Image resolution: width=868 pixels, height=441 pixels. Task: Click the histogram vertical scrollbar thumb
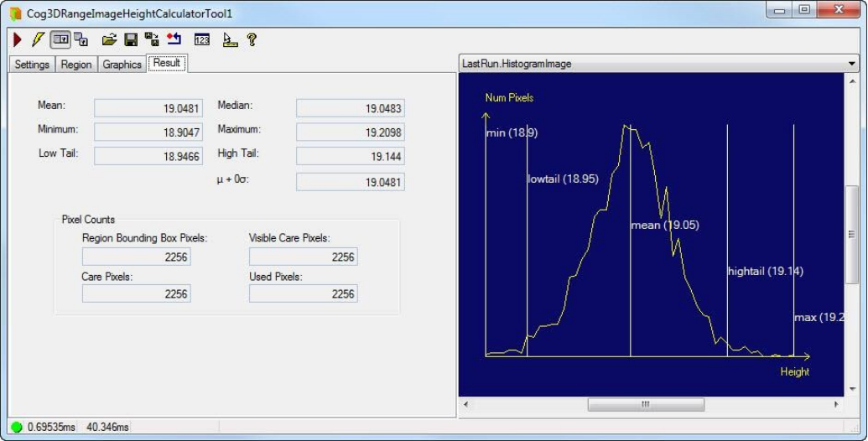(x=852, y=235)
